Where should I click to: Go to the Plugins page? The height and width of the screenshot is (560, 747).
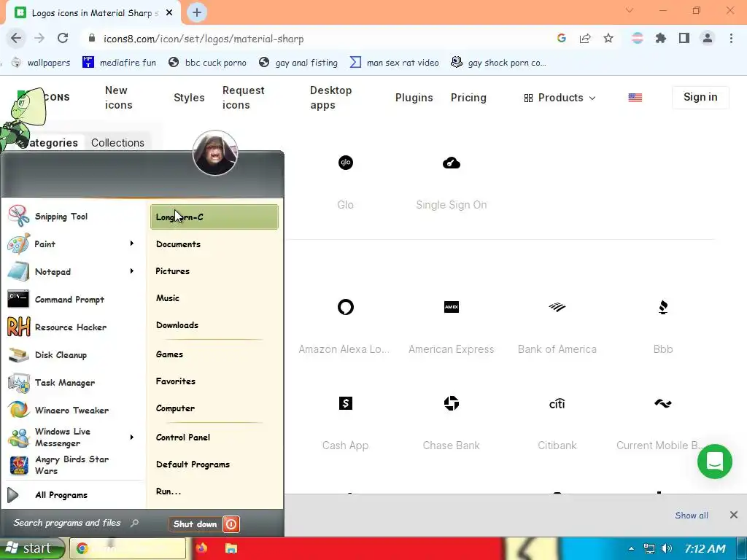pos(414,98)
